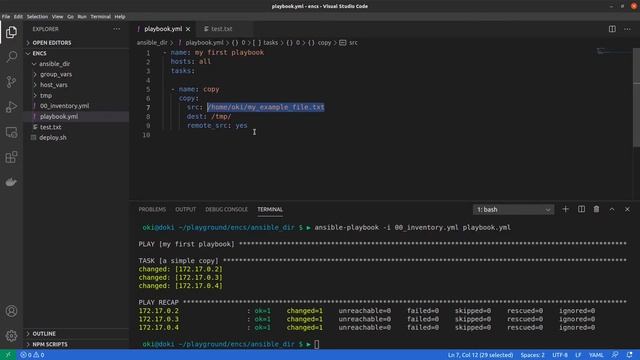Click the ansible_dir breadcrumb segment
Screen dimensions: 640x360
[152, 43]
